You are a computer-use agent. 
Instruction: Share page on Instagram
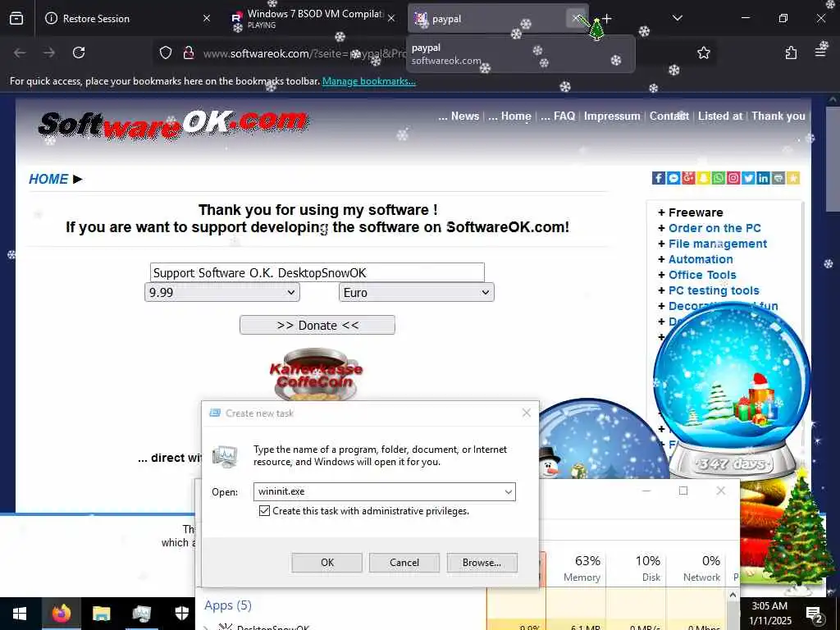click(733, 178)
